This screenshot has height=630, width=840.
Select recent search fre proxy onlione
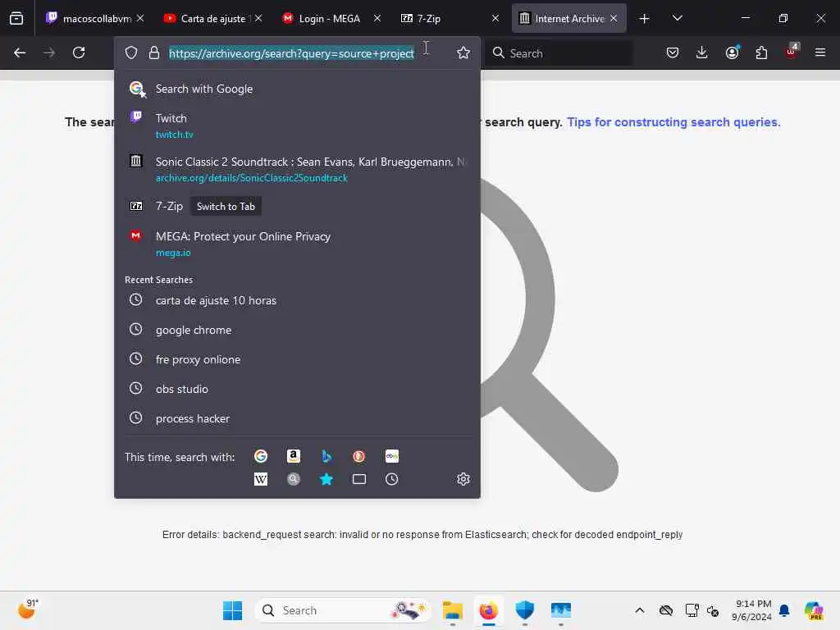(297, 359)
